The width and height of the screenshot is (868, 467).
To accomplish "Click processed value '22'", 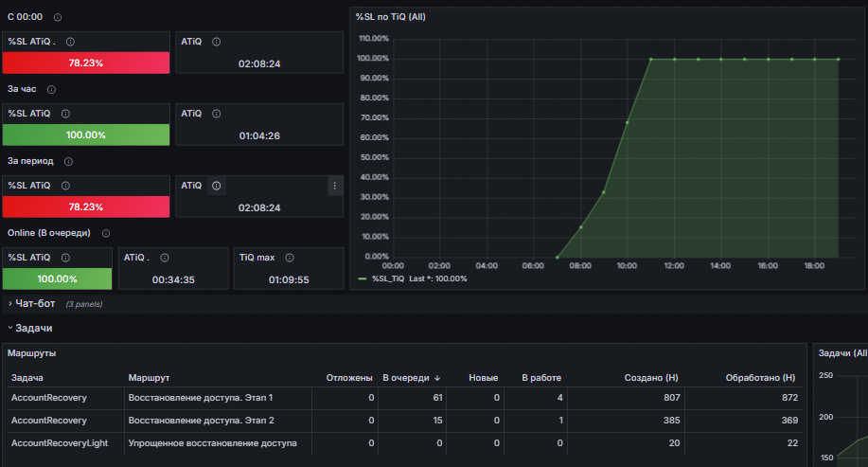I will (792, 443).
